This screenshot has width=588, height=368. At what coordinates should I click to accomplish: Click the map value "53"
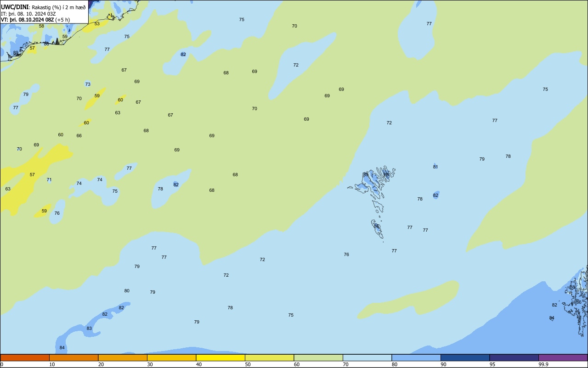tap(97, 24)
